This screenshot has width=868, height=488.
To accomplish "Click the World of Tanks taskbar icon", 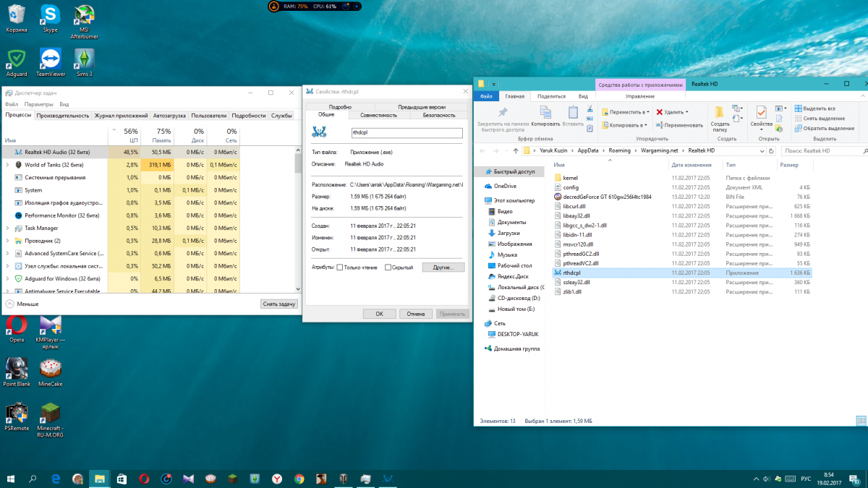I will coord(344,479).
